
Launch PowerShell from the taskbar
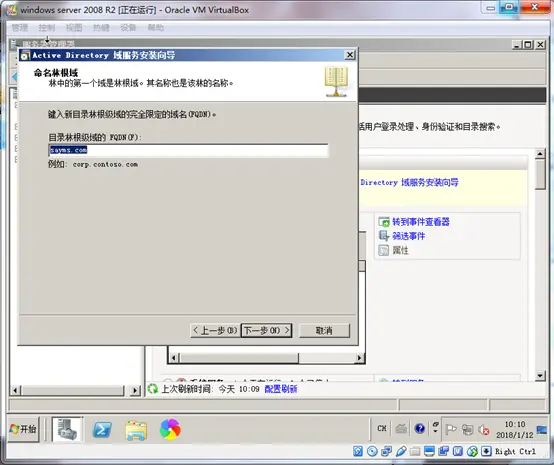[102, 430]
